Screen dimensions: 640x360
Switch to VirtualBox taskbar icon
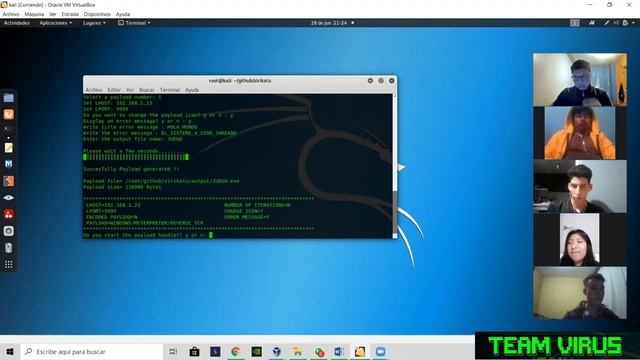coord(277,351)
